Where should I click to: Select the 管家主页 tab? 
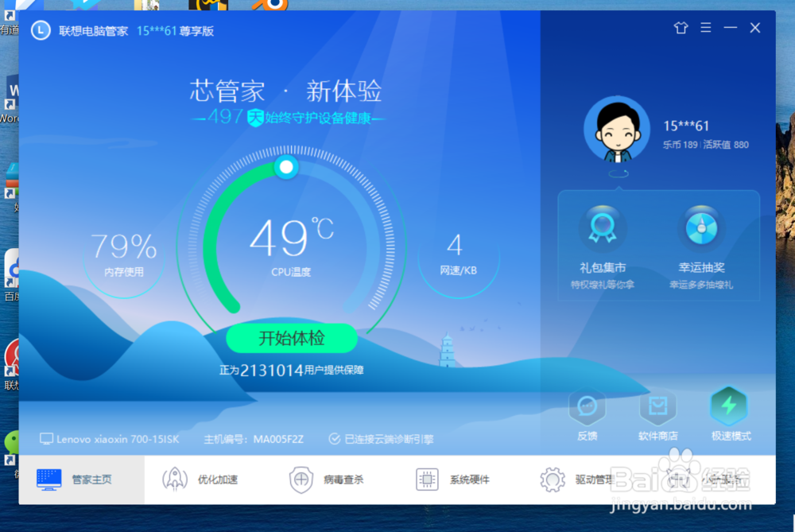pyautogui.click(x=82, y=480)
